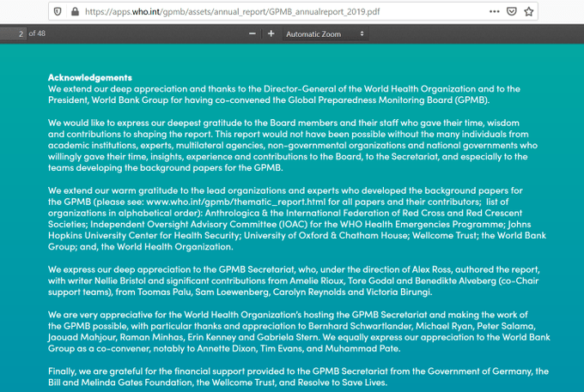Click the name 'Nellie Bristol'
Screen dimensions: 584x392
pos(121,280)
